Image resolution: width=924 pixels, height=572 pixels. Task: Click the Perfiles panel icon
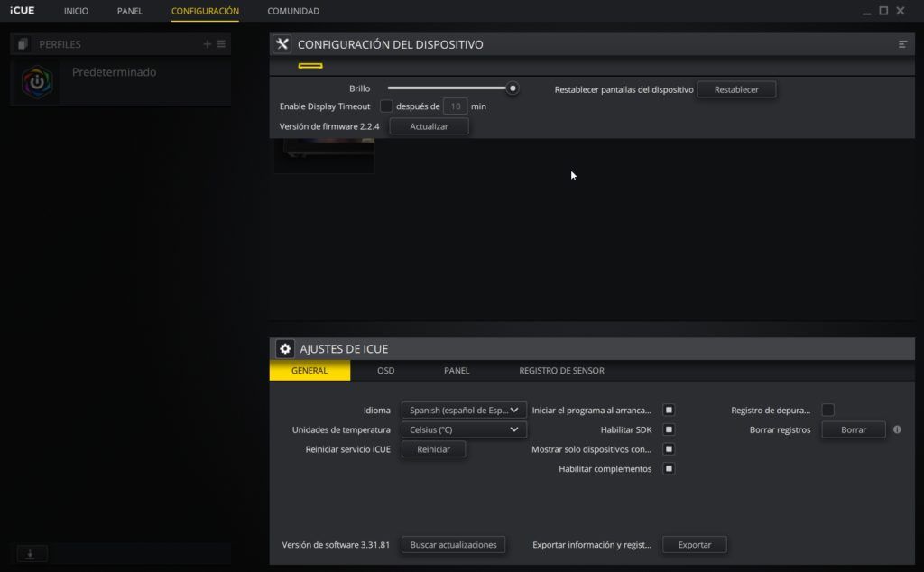[x=23, y=44]
